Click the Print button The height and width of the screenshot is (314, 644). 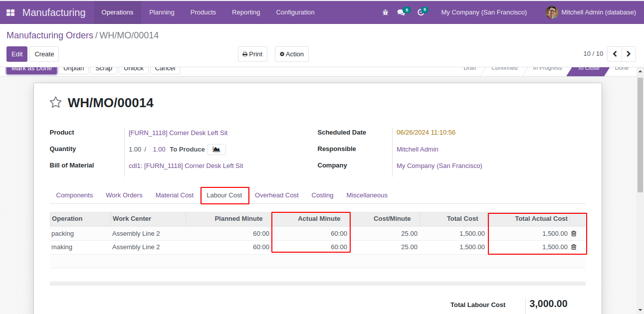[252, 54]
